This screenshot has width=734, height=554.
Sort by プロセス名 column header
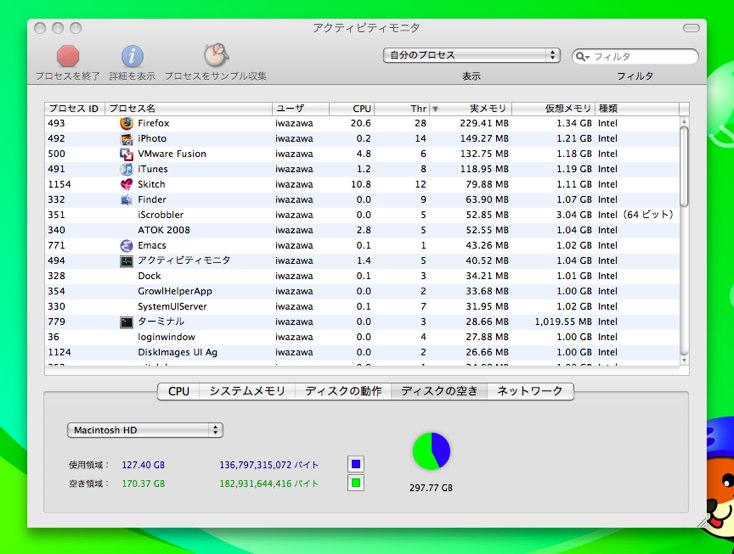pos(189,109)
